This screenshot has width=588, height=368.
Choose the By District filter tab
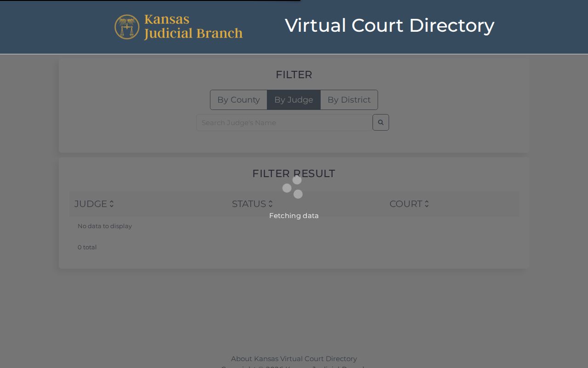[x=349, y=100]
